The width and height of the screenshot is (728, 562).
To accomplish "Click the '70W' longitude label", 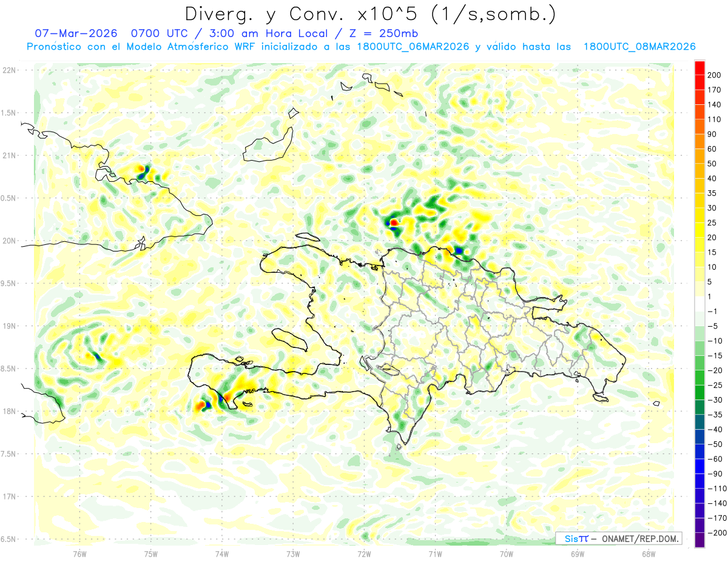I will pos(507,554).
